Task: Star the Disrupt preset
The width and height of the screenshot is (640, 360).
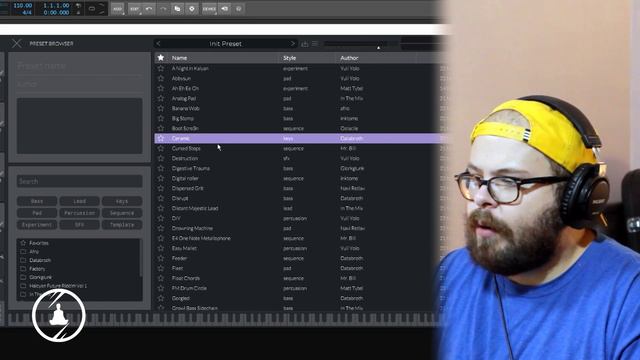Action: click(x=161, y=198)
